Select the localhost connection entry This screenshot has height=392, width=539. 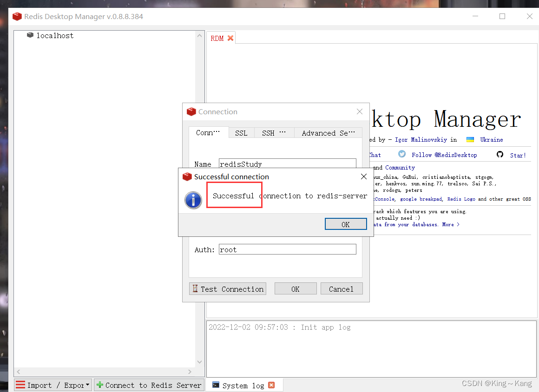point(55,35)
